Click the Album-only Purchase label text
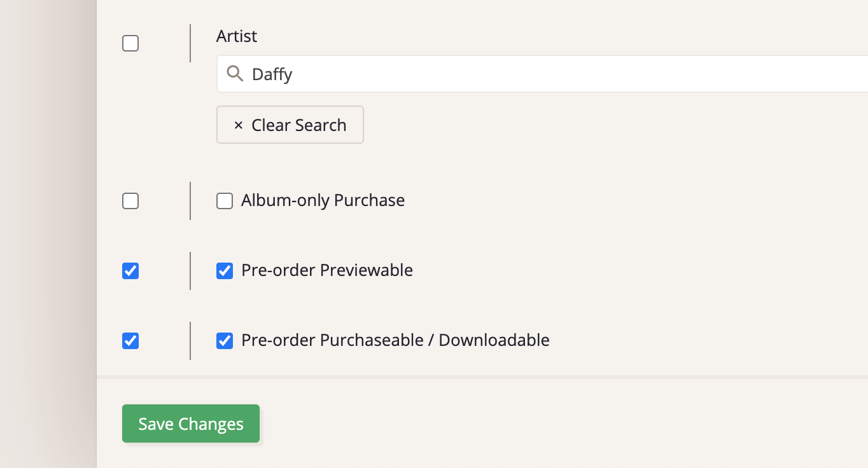This screenshot has width=868, height=468. [323, 201]
